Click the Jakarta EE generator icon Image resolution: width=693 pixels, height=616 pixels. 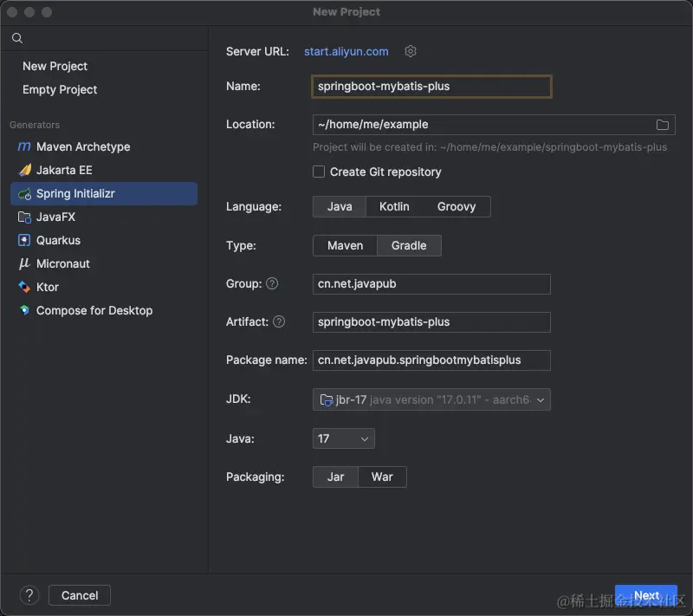tap(24, 171)
